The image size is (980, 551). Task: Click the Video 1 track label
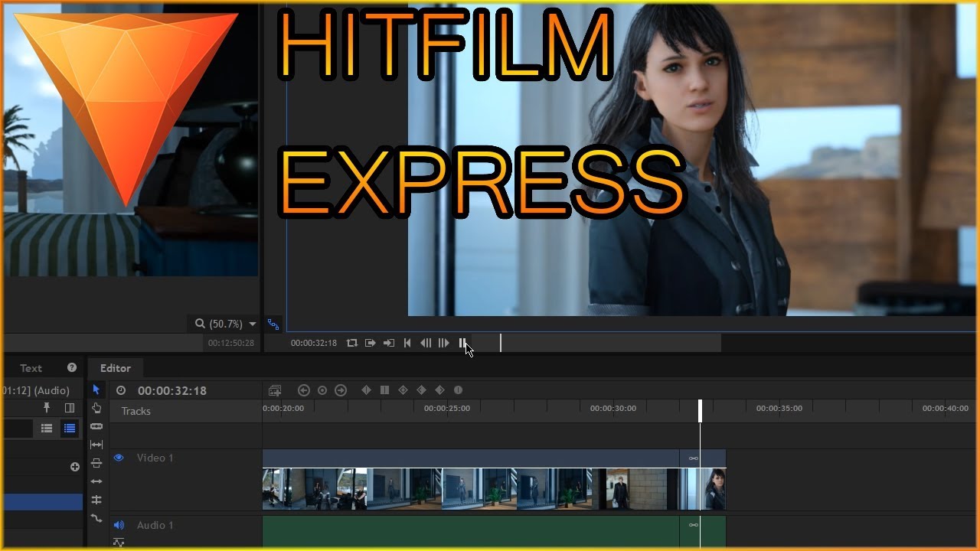click(x=155, y=458)
